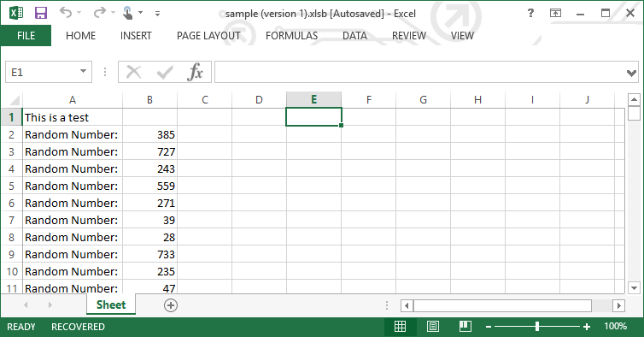
Task: Click cell with value 243
Action: coord(150,168)
